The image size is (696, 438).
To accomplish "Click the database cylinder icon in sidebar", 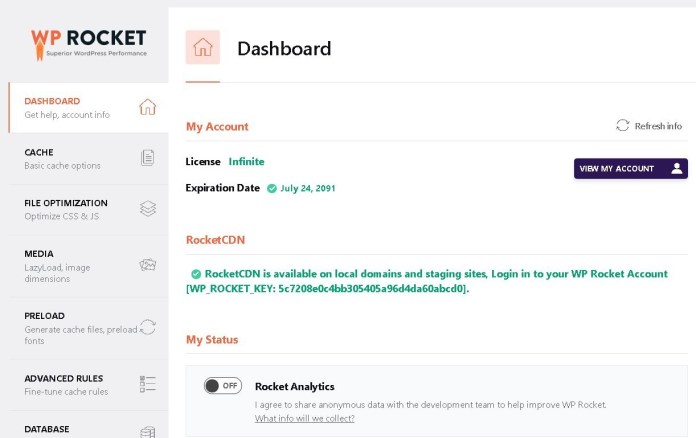I will 148,432.
